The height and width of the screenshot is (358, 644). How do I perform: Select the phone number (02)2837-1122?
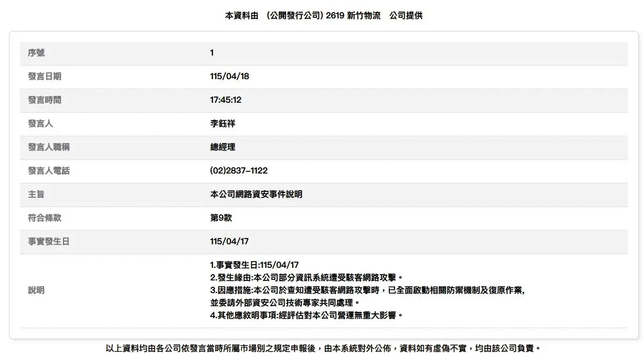coord(239,171)
